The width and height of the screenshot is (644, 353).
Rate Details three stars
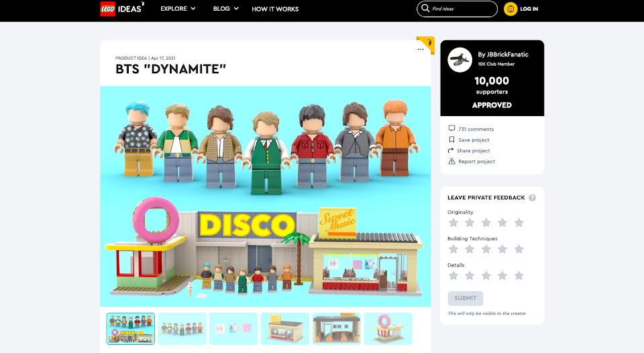pyautogui.click(x=486, y=275)
